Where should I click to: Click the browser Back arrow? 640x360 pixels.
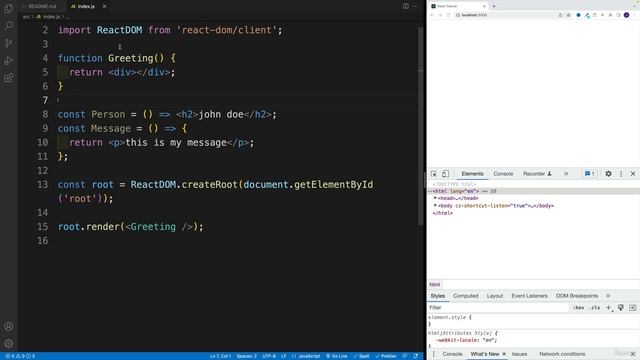(x=432, y=15)
